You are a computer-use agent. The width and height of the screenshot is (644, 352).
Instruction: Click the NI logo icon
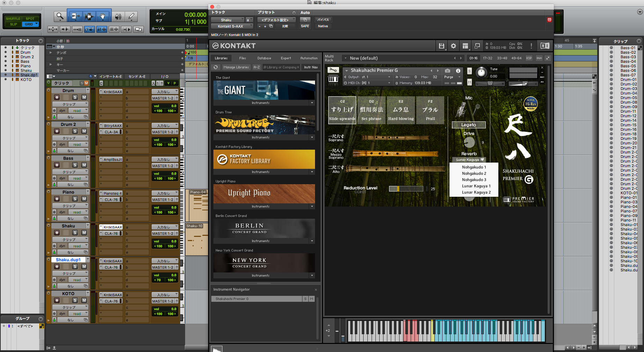544,46
